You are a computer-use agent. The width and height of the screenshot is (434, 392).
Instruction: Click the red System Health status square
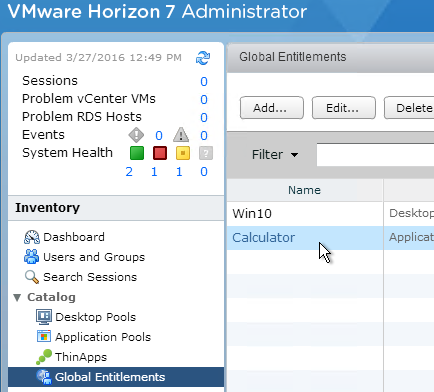point(160,153)
